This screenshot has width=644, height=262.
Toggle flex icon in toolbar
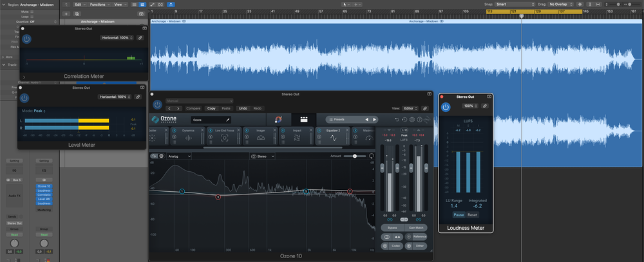coord(160,5)
